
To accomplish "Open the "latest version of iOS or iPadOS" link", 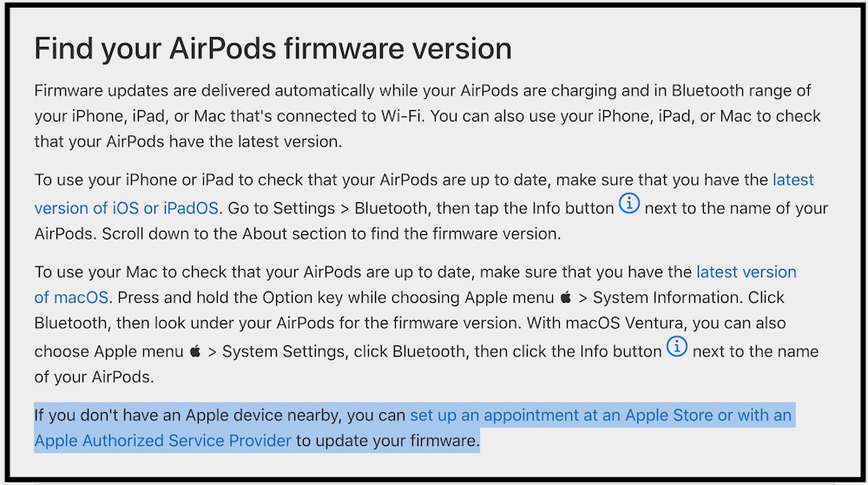I will click(128, 208).
